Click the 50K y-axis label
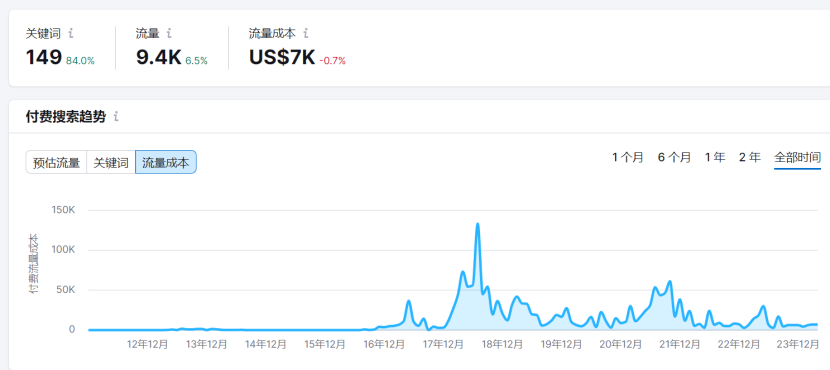Screen dimensions: 830x370 [67, 290]
